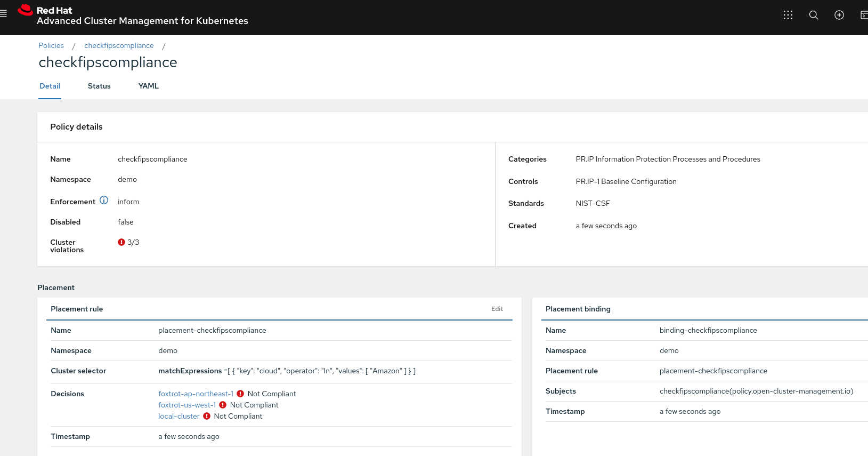
Task: Click Placement rule timestamp value
Action: [189, 436]
